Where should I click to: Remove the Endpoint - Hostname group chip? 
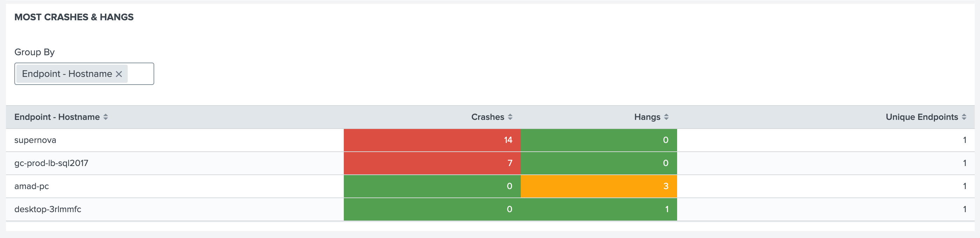[119, 74]
